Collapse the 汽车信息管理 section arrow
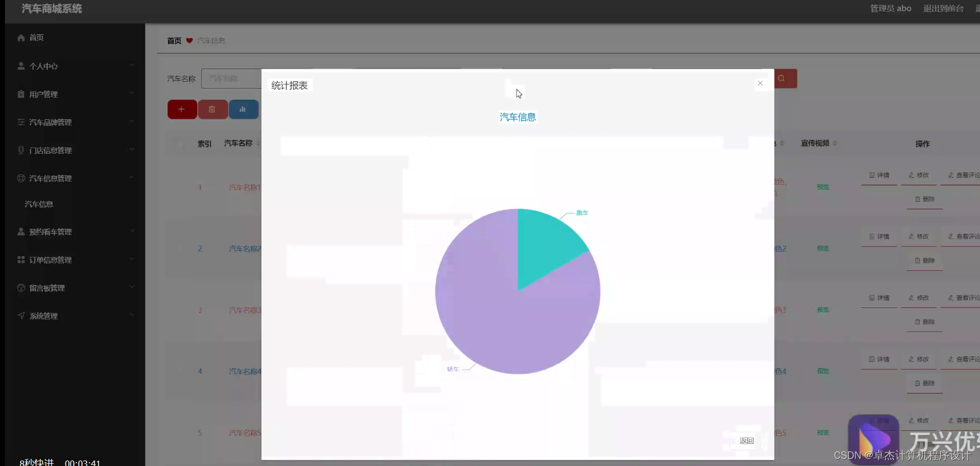980x466 pixels. pos(132,178)
